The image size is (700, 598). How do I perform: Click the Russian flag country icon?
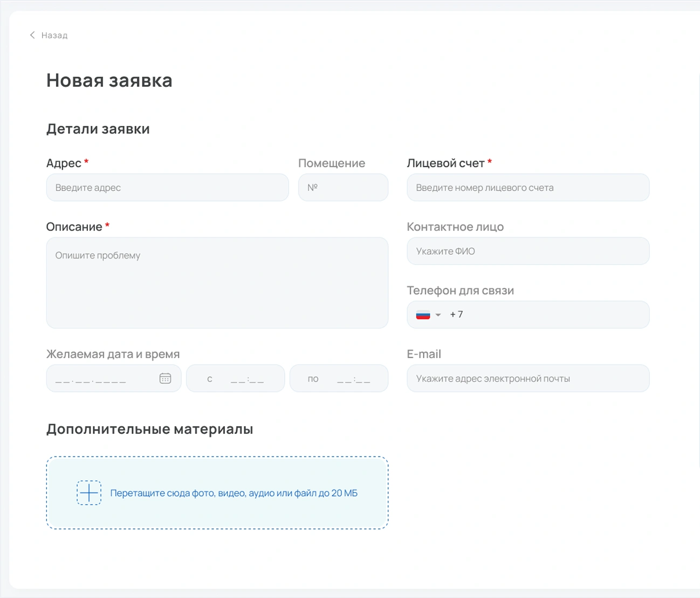(423, 315)
